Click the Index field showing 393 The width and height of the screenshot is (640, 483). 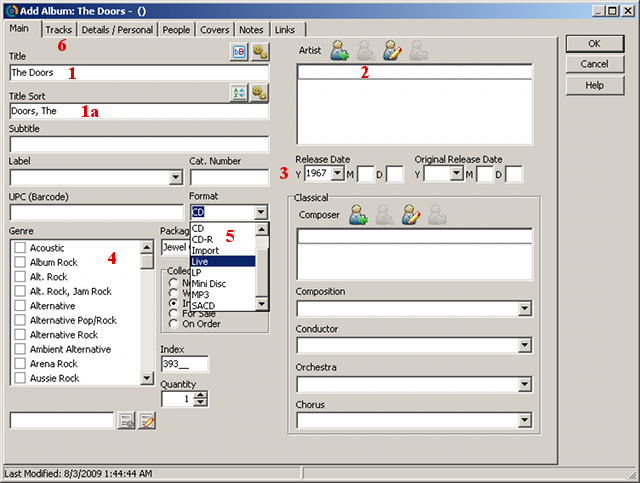coord(184,364)
